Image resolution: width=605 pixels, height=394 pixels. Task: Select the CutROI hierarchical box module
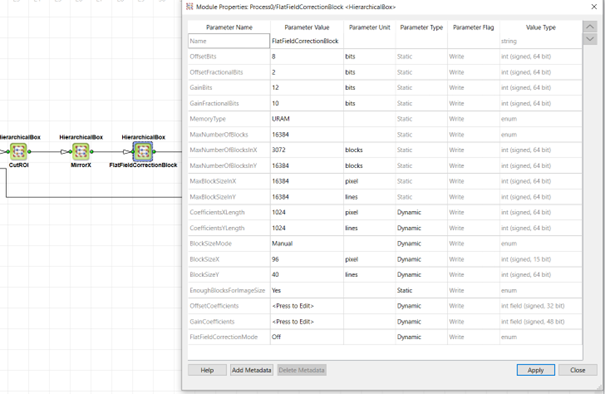(18, 151)
